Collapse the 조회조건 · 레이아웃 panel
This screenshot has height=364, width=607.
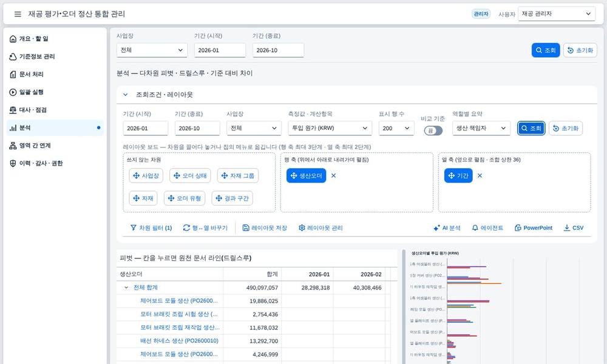coord(126,95)
